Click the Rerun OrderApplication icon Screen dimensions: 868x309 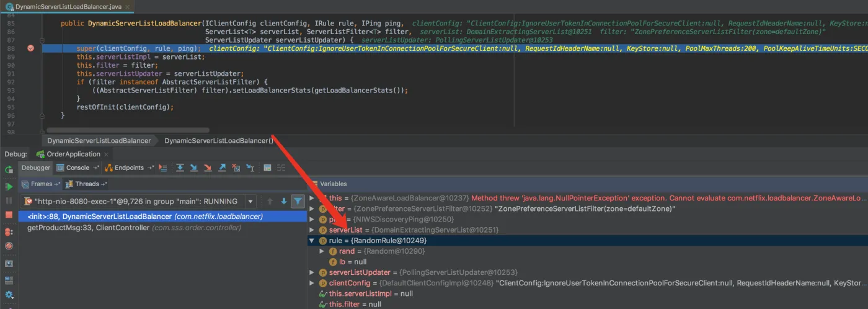[x=9, y=169]
